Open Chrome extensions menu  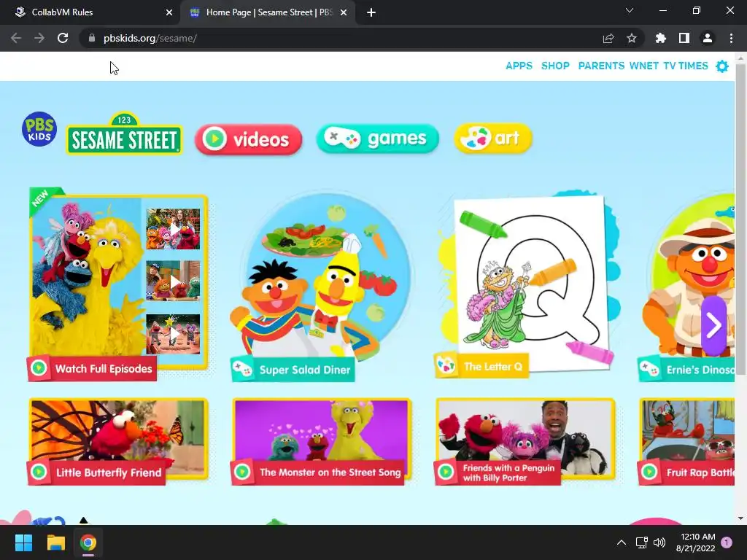(x=660, y=38)
